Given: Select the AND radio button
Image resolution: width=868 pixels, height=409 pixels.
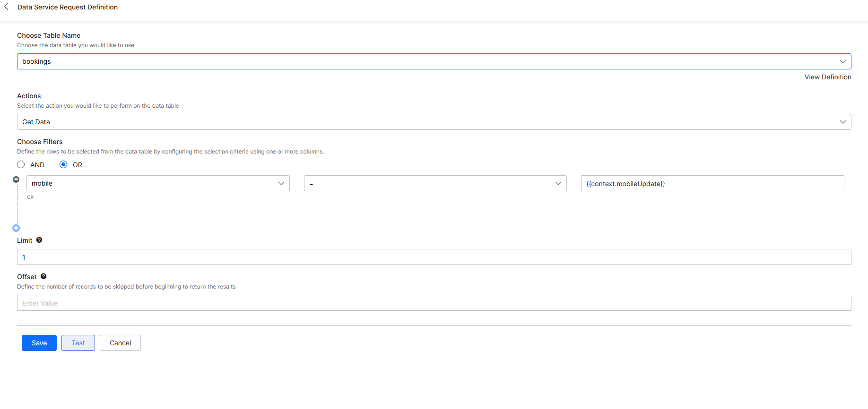Looking at the screenshot, I should pos(21,165).
